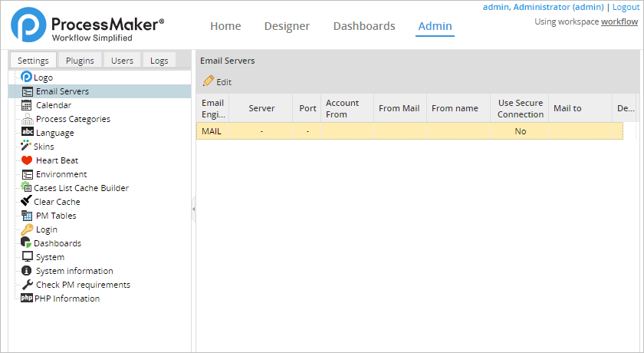
Task: Click the System information icon
Action: (x=27, y=271)
